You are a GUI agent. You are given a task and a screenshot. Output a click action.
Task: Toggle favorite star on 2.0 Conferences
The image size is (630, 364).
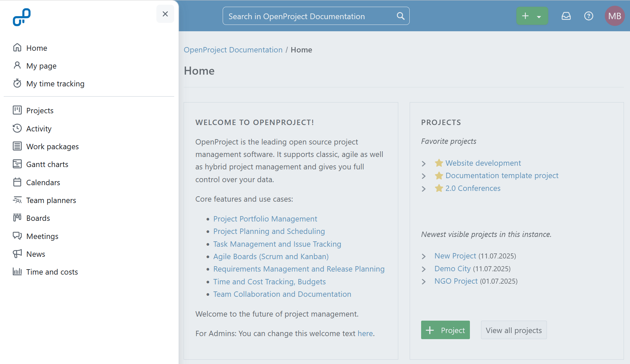click(x=439, y=188)
